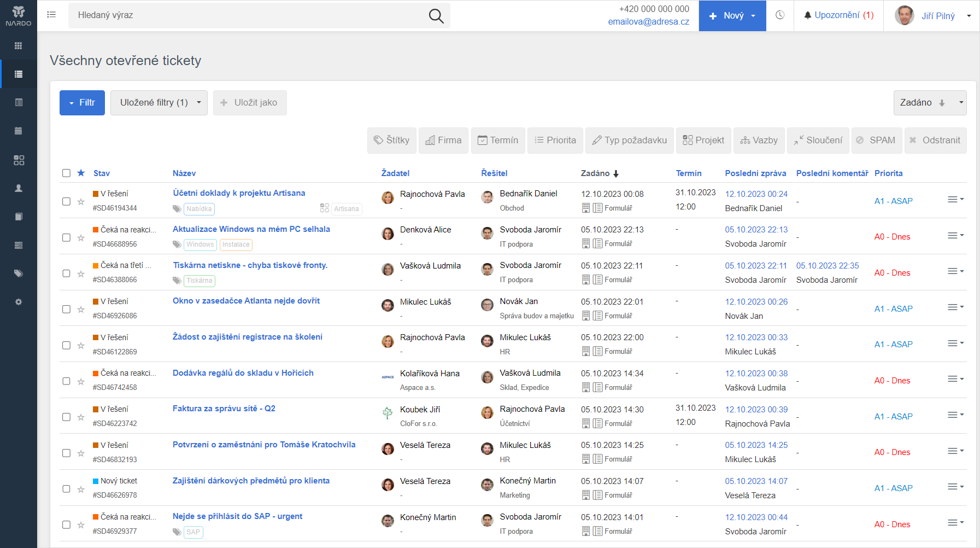Sort by the Řešitel column header

(x=494, y=173)
